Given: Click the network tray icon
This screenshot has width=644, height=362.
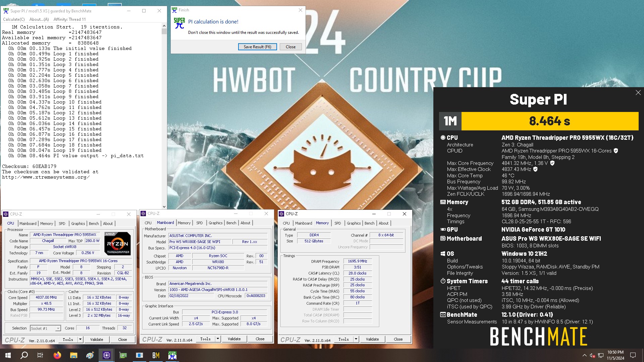Looking at the screenshot, I should 601,355.
